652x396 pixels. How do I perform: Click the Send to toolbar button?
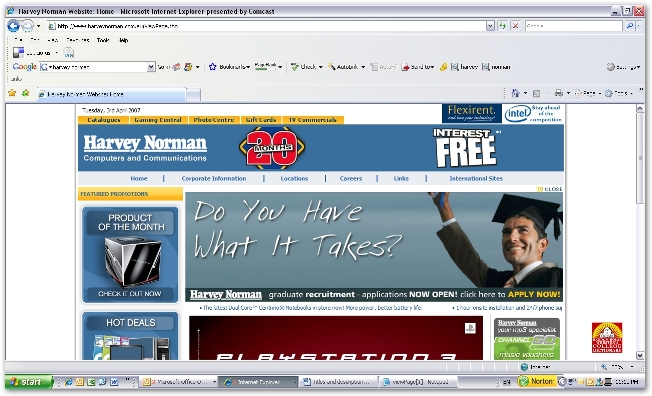418,67
